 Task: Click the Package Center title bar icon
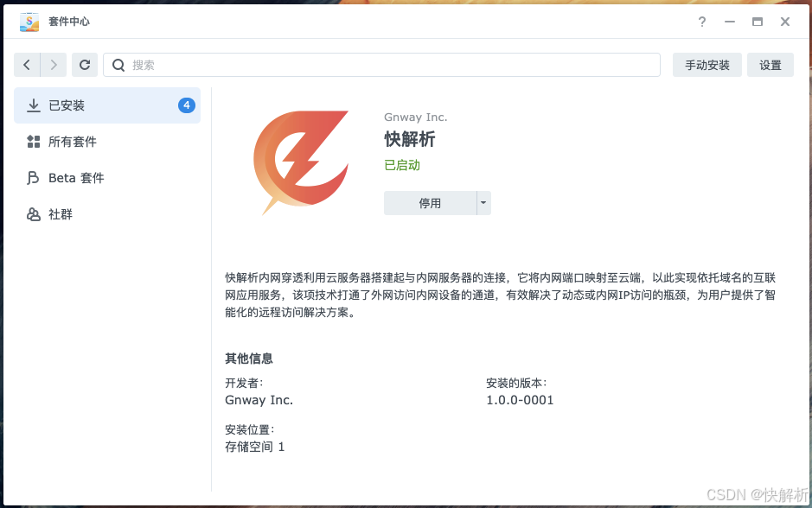29,21
